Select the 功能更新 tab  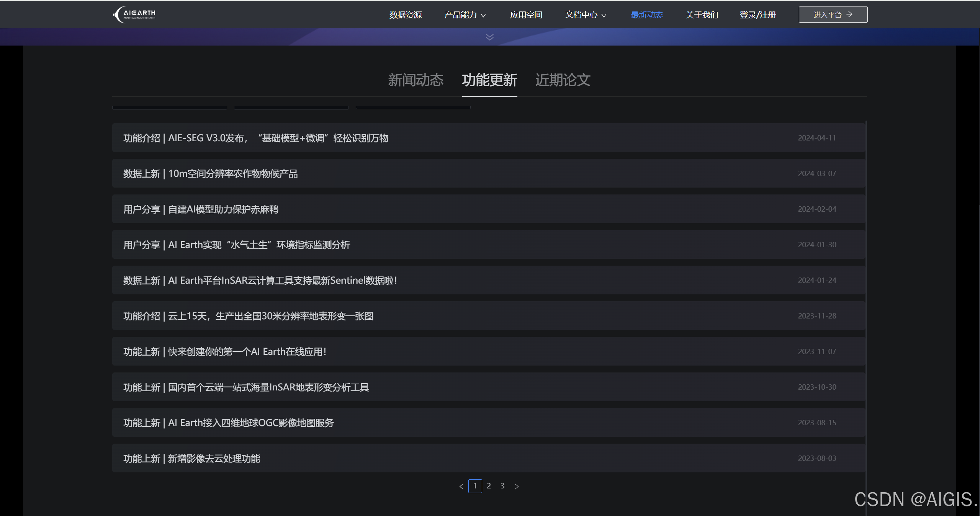click(489, 80)
